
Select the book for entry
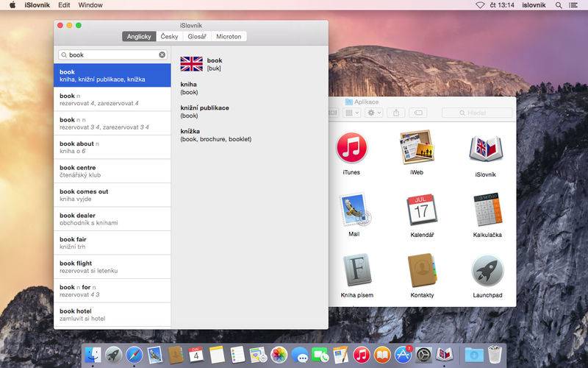pos(112,291)
